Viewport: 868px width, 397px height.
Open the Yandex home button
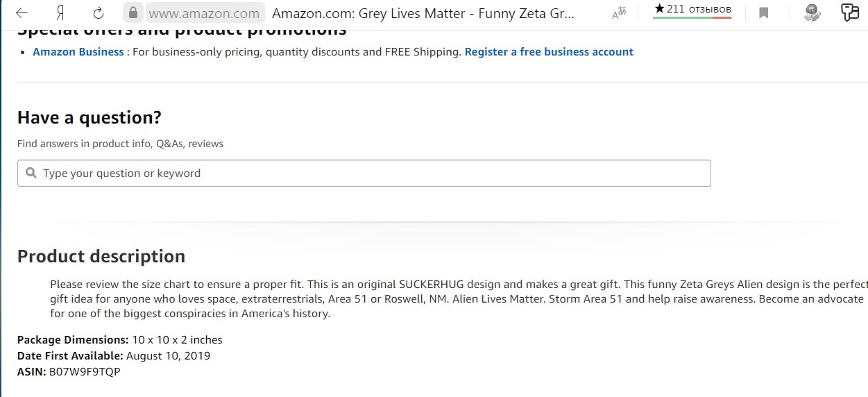[60, 13]
